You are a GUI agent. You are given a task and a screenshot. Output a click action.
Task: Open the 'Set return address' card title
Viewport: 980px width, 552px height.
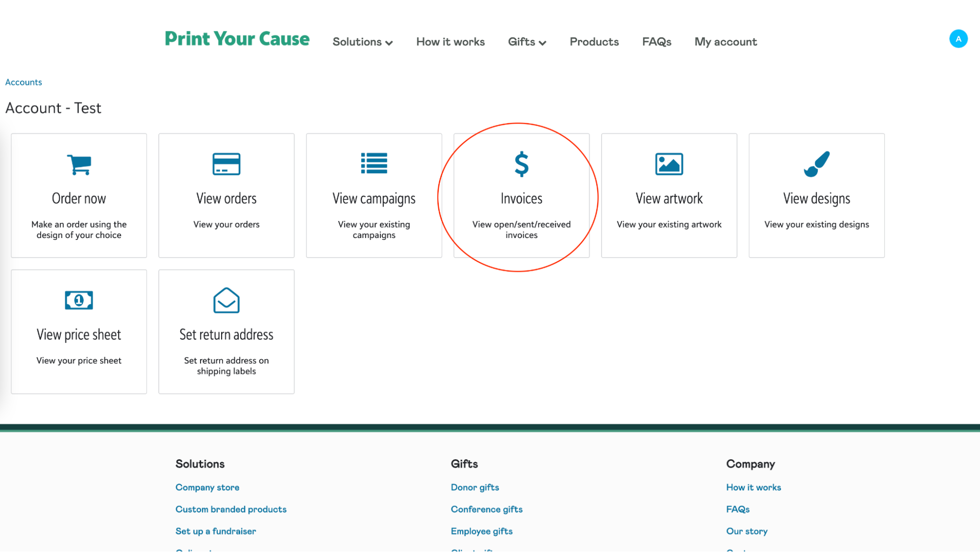226,334
